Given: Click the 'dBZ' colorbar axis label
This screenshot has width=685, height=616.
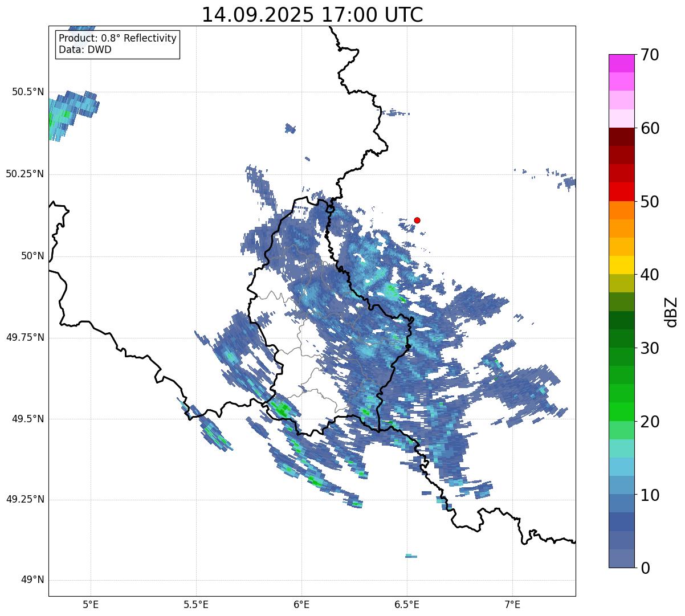Looking at the screenshot, I should pyautogui.click(x=671, y=311).
